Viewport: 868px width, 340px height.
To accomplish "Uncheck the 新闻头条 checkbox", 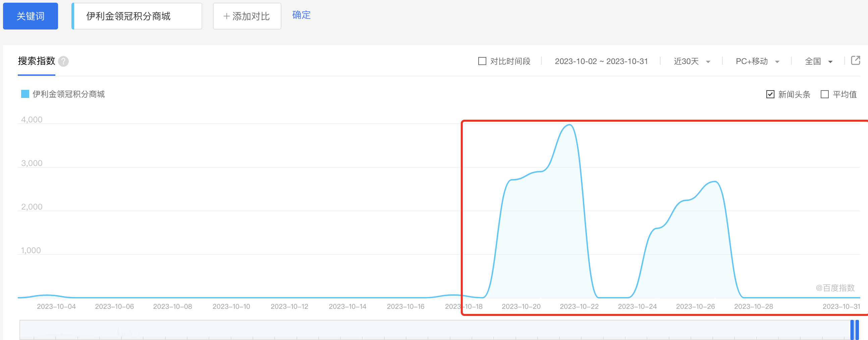I will click(x=770, y=94).
